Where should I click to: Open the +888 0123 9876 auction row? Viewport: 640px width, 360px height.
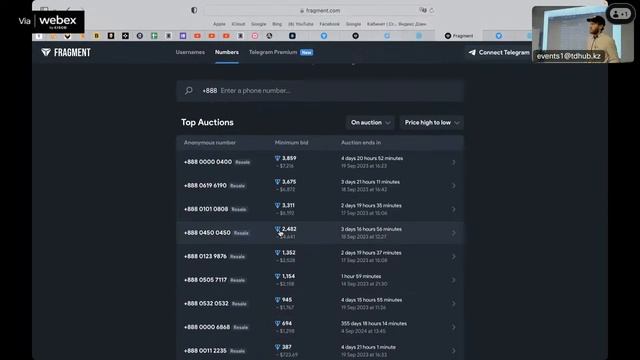(320, 256)
